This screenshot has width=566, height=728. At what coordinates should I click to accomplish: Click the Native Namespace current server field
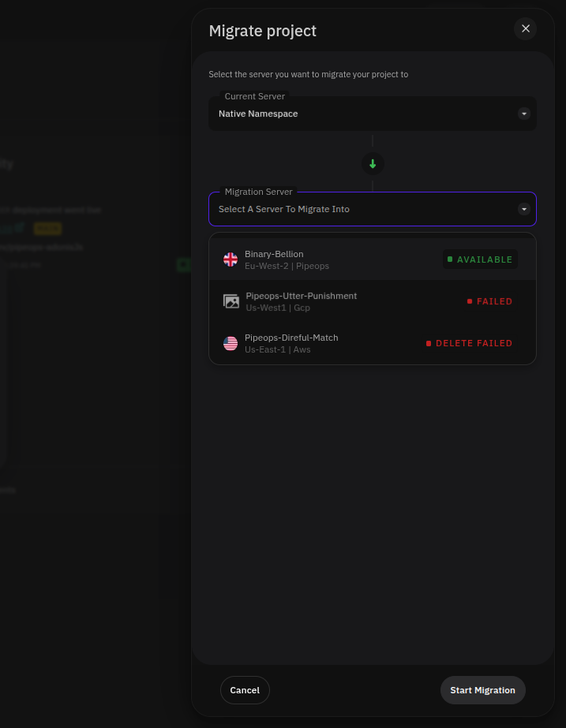(373, 114)
